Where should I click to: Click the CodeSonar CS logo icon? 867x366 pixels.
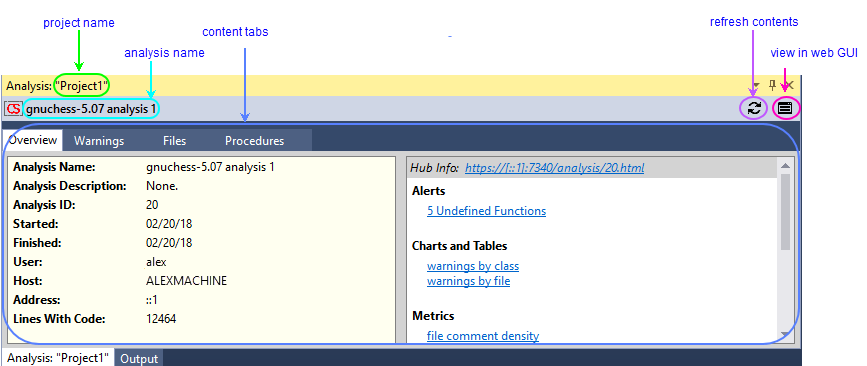(13, 108)
